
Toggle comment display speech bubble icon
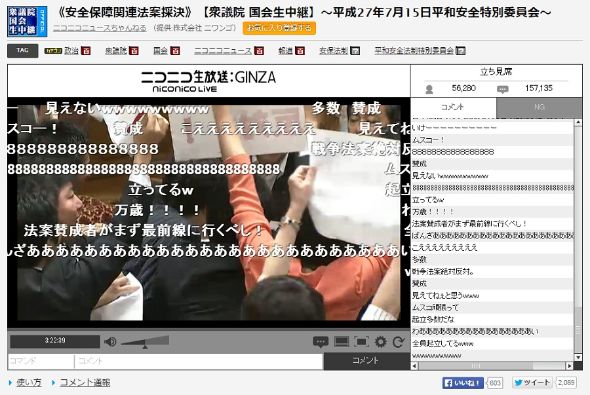tap(321, 342)
